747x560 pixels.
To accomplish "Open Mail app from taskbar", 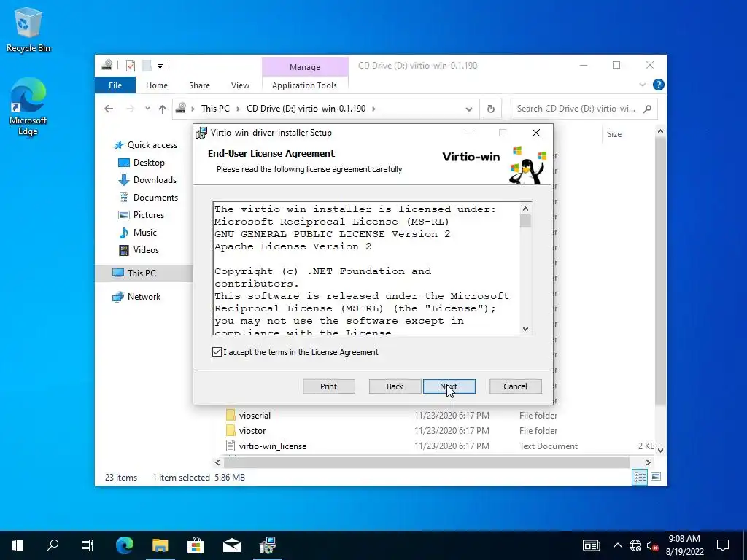I will [x=231, y=545].
